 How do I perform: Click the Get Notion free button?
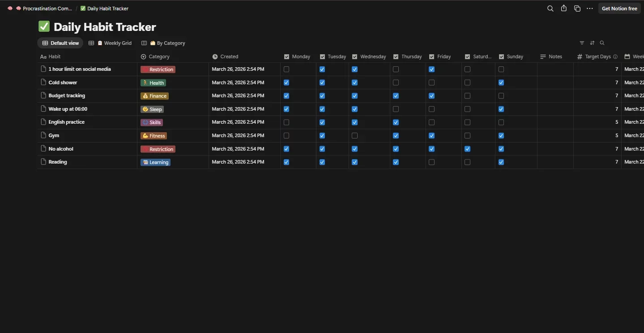(x=619, y=9)
